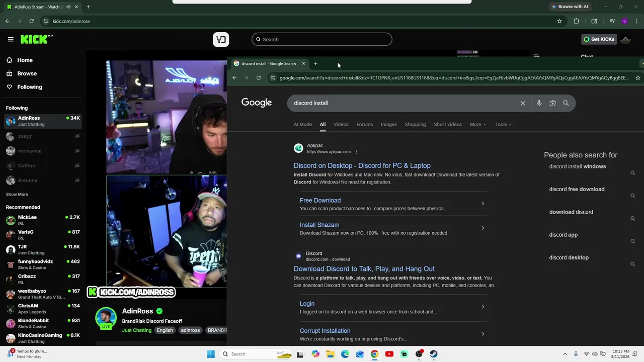This screenshot has height=362, width=644.
Task: Reload the Google search page
Action: pyautogui.click(x=259, y=77)
